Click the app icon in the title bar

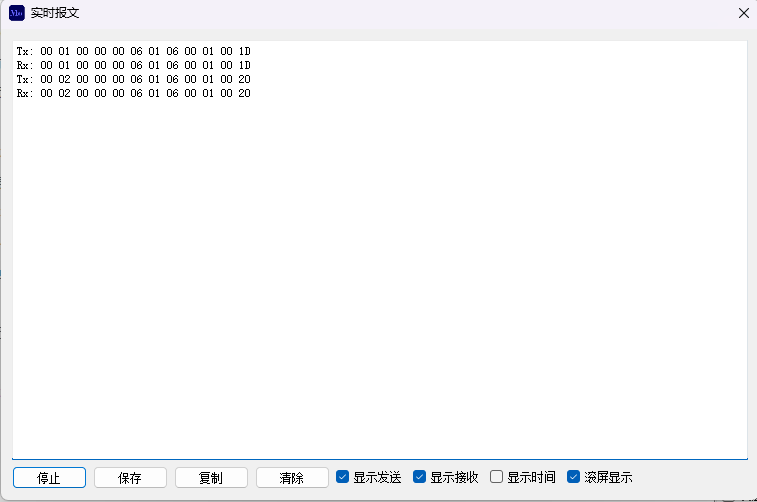(17, 13)
